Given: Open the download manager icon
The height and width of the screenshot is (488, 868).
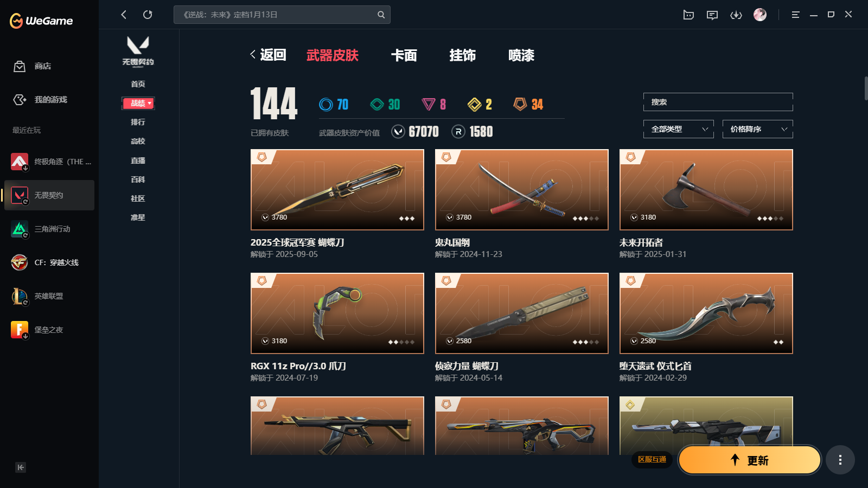Looking at the screenshot, I should tap(736, 15).
